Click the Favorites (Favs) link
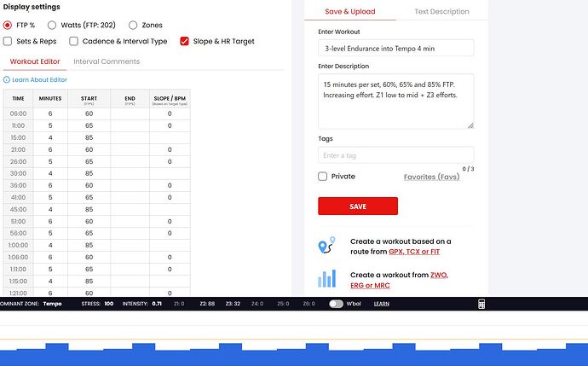The height and width of the screenshot is (366, 588). [x=431, y=177]
